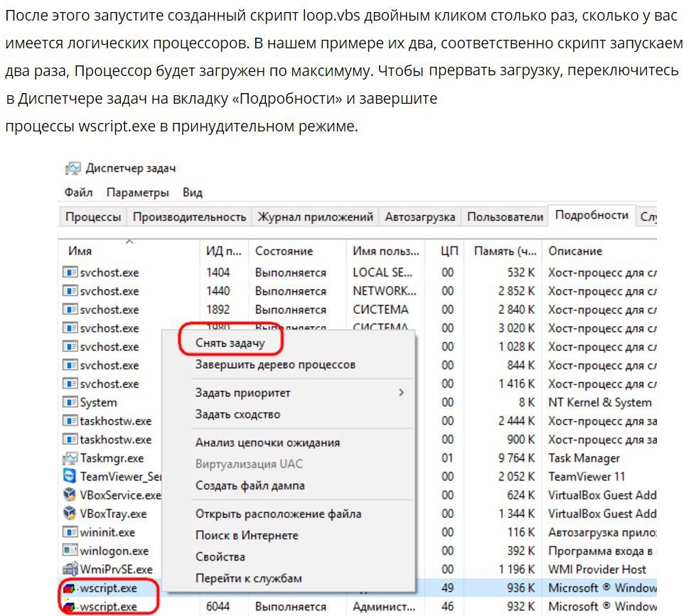Click the VBoxService.exe process icon
The image size is (696, 616).
(x=70, y=495)
